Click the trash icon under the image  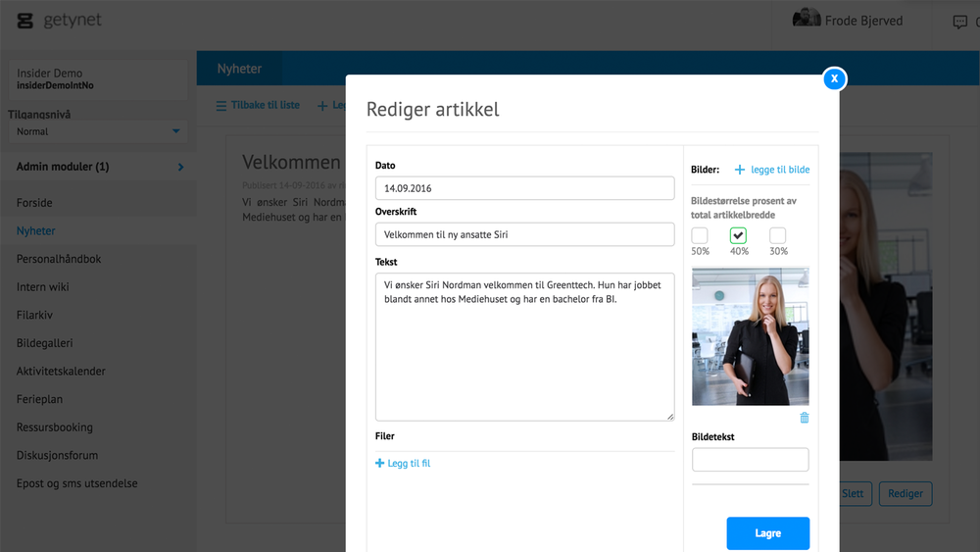tap(805, 418)
